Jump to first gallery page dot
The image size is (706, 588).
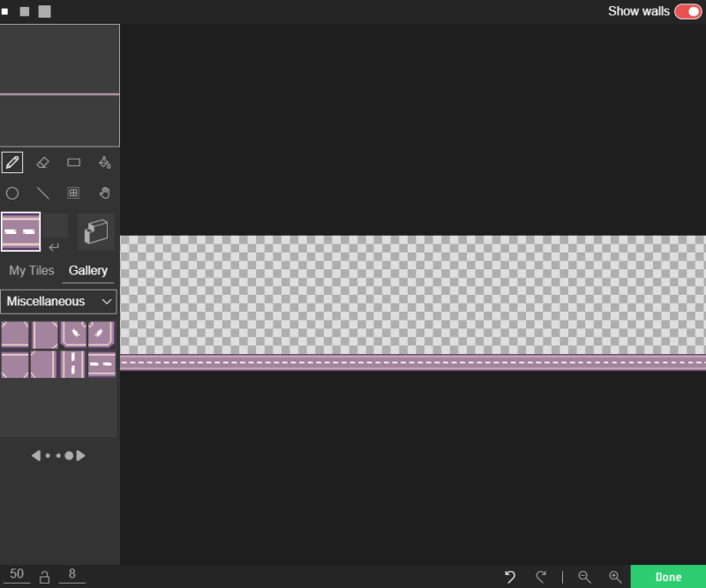pyautogui.click(x=48, y=456)
